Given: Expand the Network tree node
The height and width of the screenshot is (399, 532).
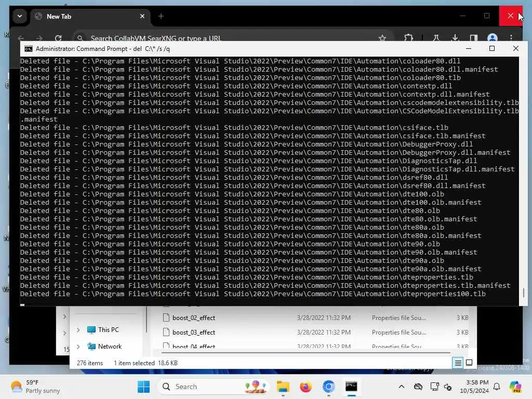Looking at the screenshot, I should click(x=78, y=347).
